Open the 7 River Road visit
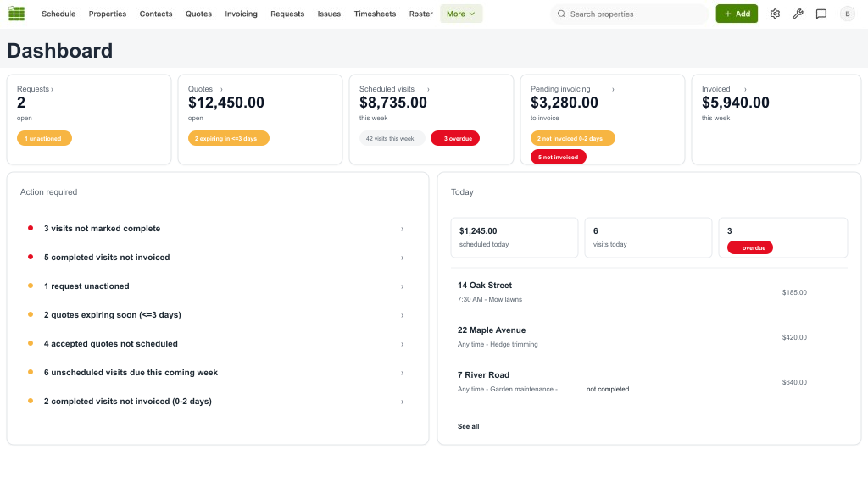The height and width of the screenshot is (488, 868). click(648, 382)
